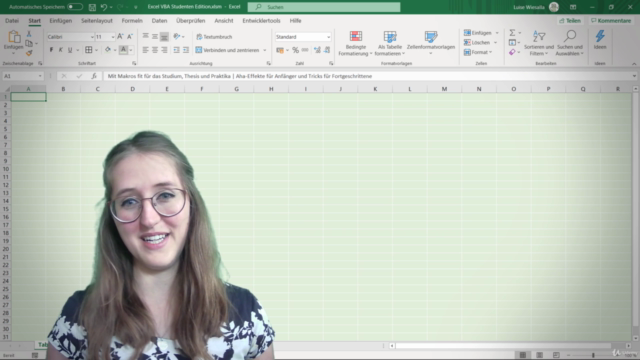
Task: Click the Teilen share button
Action: coord(570,20)
